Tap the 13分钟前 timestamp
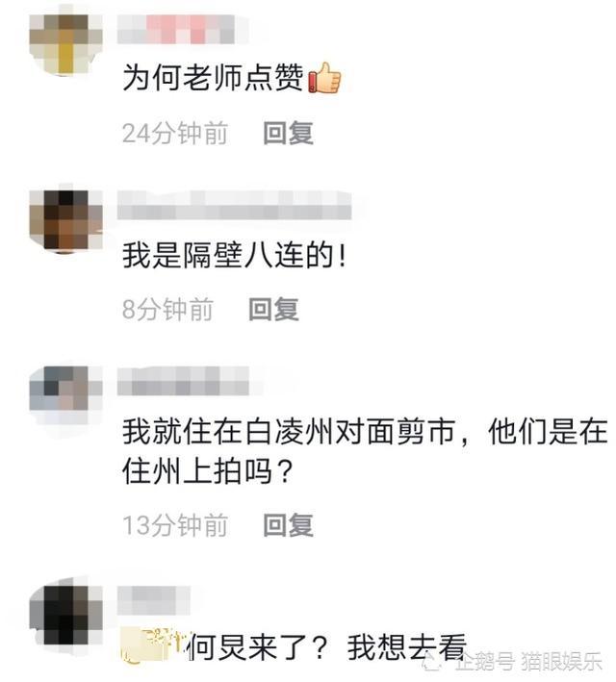Image resolution: width=616 pixels, height=682 pixels. coord(175,525)
